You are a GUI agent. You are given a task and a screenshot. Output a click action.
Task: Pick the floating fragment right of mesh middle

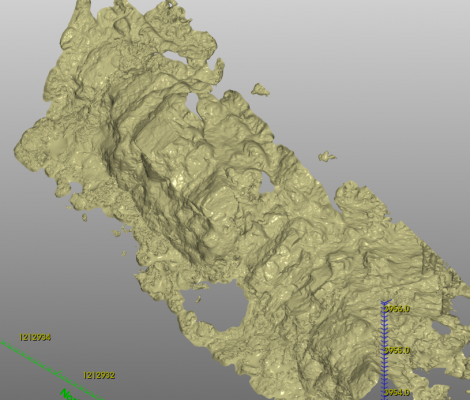pos(326,156)
